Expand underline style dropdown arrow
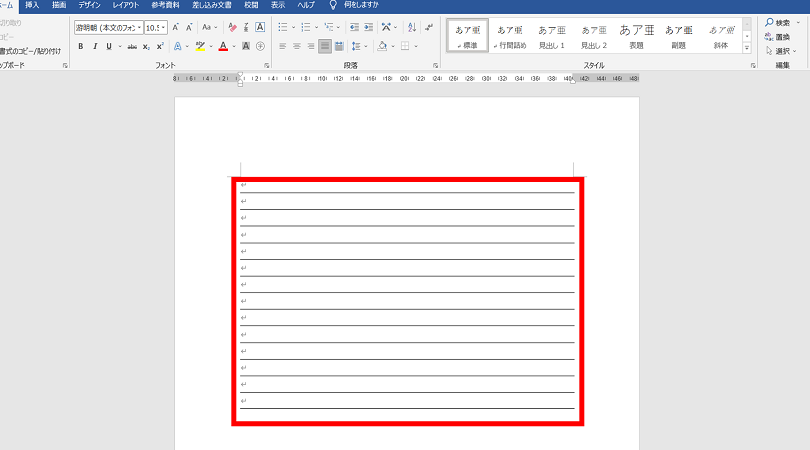Image resolution: width=810 pixels, height=450 pixels. coord(120,46)
